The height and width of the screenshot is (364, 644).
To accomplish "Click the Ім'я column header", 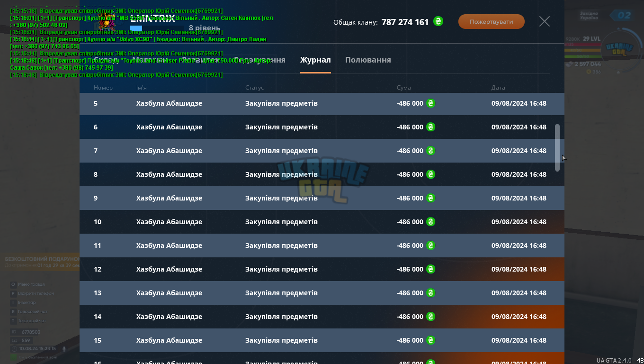I will 142,88.
